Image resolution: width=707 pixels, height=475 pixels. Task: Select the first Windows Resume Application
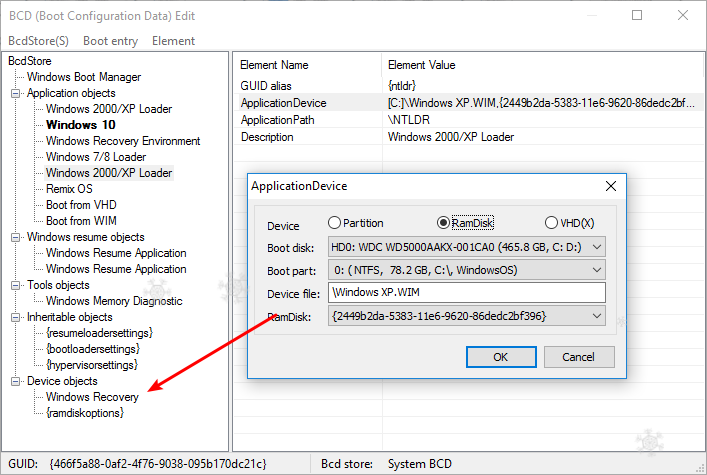pyautogui.click(x=116, y=253)
